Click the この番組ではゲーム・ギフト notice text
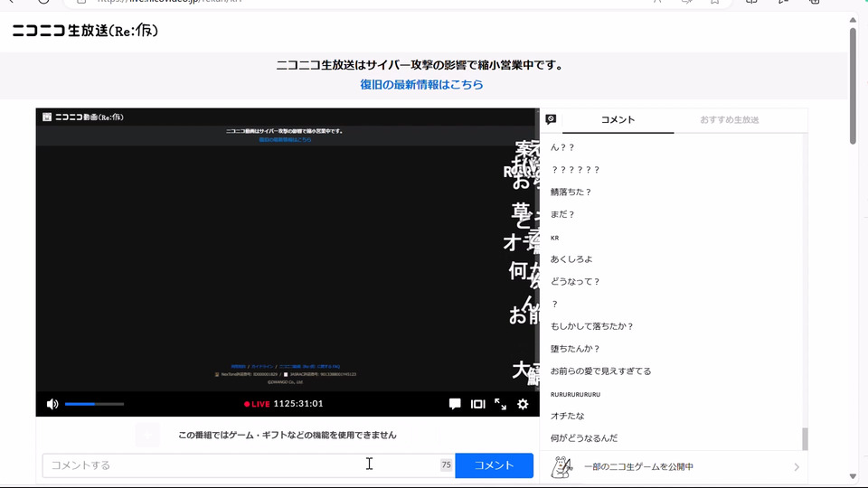This screenshot has height=488, width=868. pos(288,436)
